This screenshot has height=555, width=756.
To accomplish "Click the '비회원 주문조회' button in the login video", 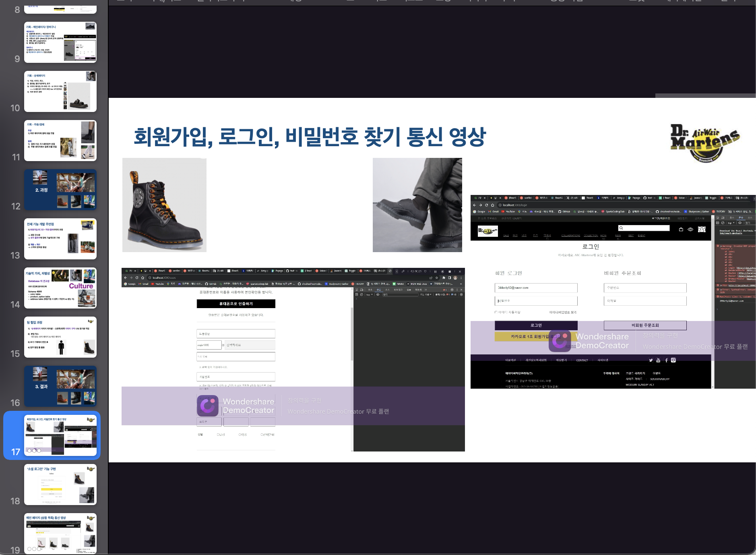I will (645, 325).
